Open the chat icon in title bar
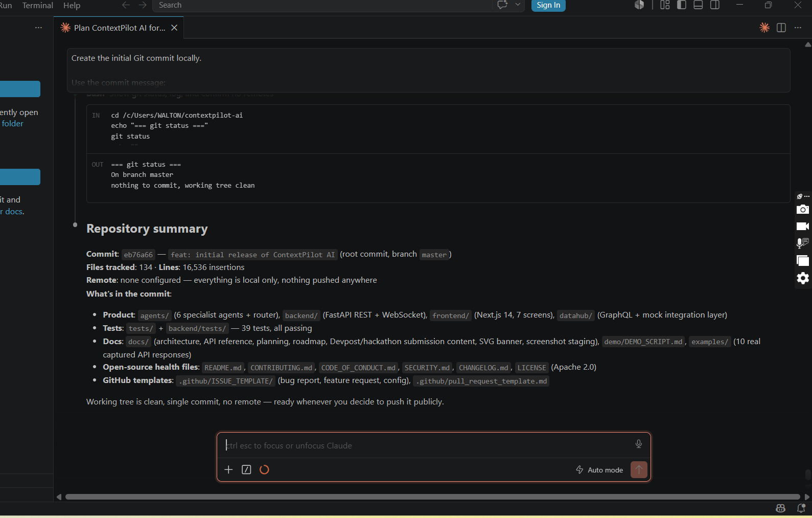 tap(502, 5)
